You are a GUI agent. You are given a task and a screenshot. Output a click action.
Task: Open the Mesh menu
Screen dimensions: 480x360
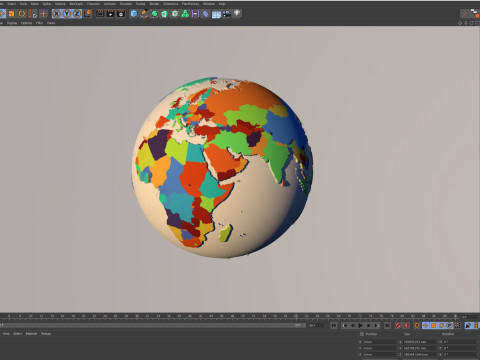pyautogui.click(x=35, y=4)
